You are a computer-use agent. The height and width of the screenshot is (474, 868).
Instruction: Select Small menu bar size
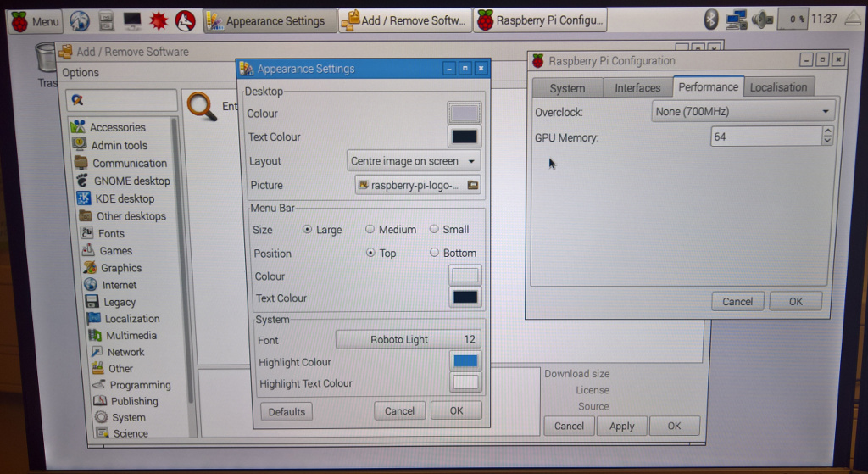[434, 229]
